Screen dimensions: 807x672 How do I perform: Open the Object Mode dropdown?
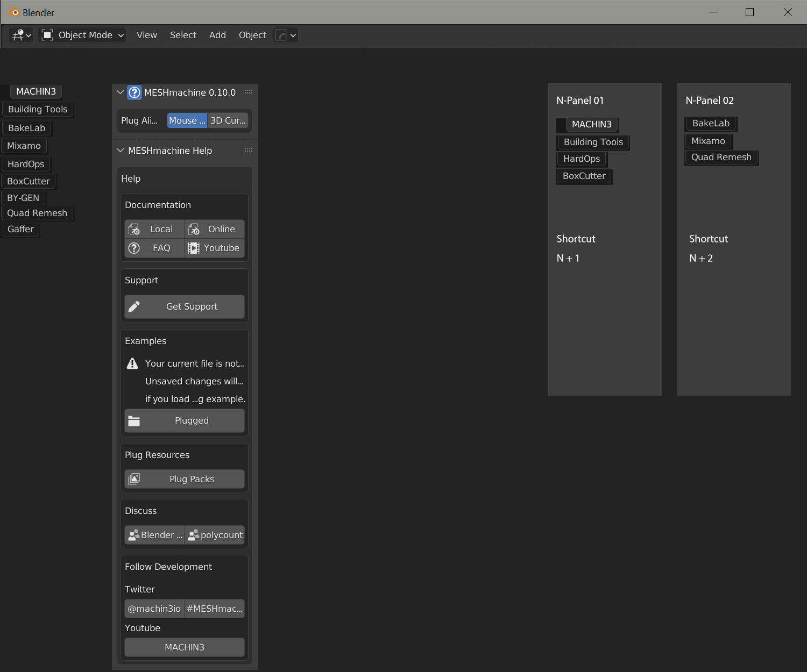point(82,35)
